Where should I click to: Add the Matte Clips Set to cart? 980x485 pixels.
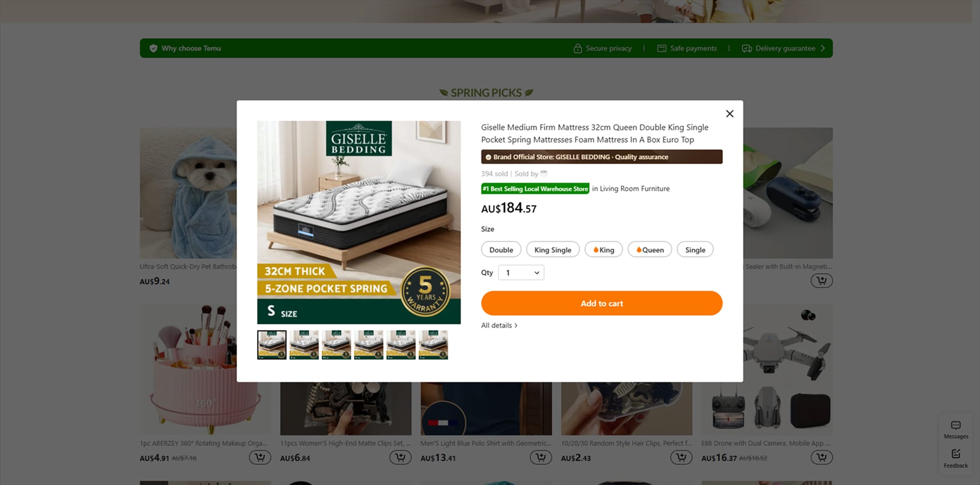tap(400, 457)
